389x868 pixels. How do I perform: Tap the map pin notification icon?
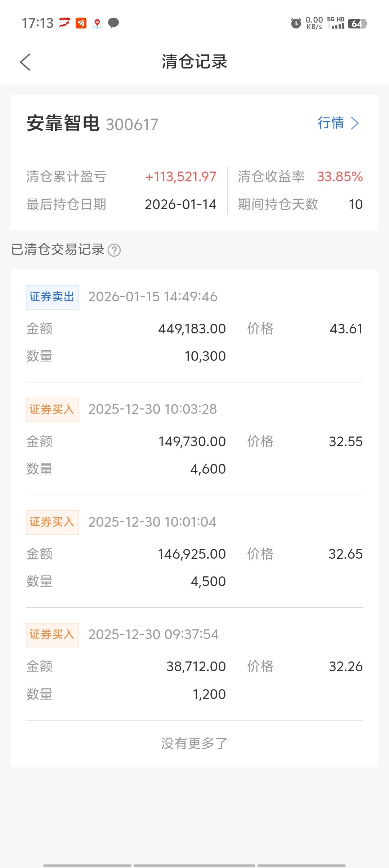click(x=97, y=23)
